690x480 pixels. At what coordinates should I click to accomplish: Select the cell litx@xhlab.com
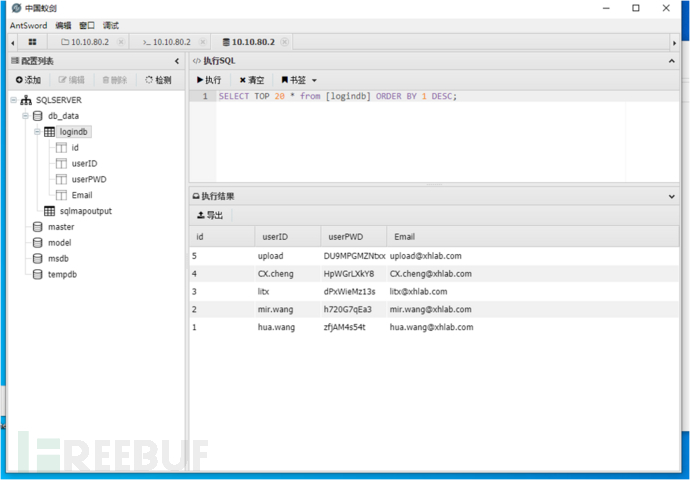tap(418, 292)
